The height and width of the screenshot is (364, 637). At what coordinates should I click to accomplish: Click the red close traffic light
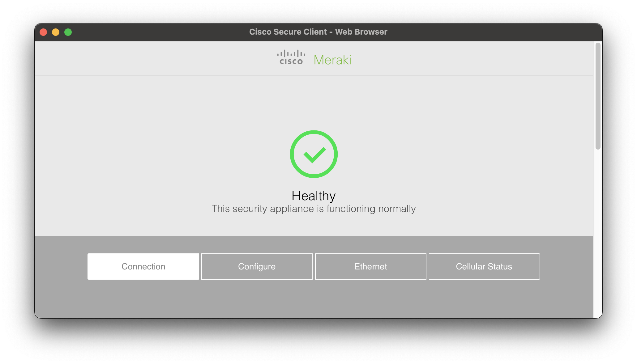(x=44, y=32)
